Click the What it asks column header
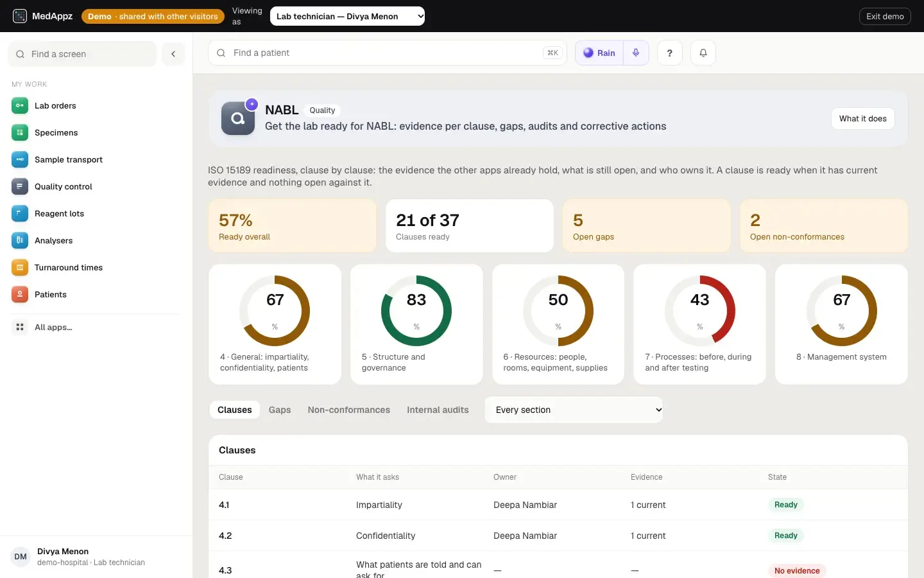 [x=377, y=477]
